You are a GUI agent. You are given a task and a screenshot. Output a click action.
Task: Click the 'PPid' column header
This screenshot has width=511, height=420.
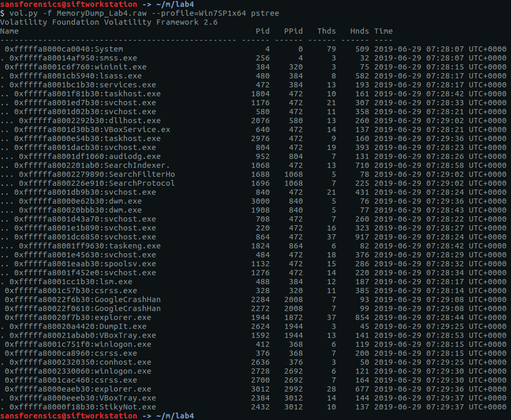293,31
